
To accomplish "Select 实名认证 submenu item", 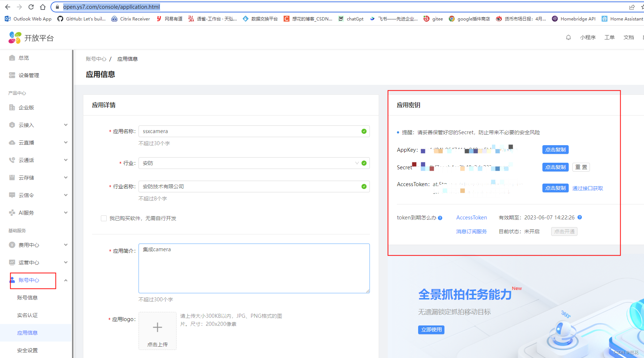I will point(27,315).
